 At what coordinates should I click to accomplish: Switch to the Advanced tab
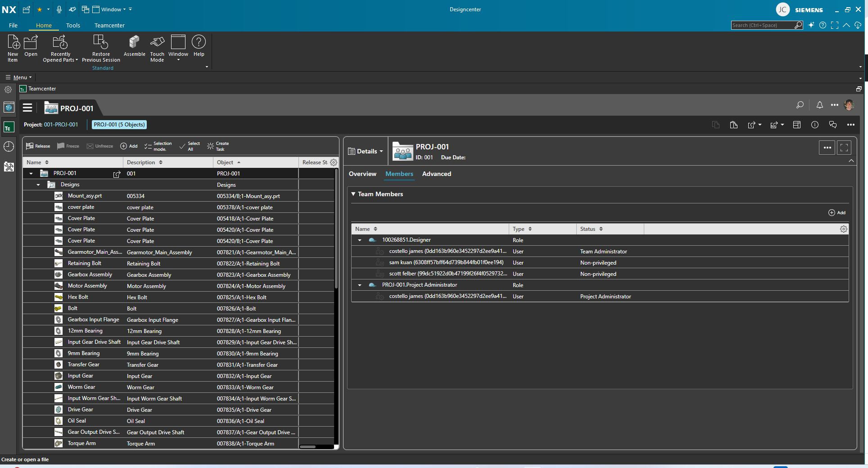[x=436, y=174]
